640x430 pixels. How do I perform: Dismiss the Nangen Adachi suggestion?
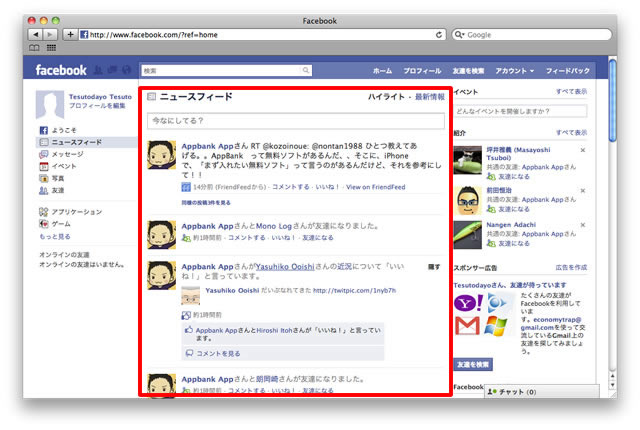tap(583, 225)
